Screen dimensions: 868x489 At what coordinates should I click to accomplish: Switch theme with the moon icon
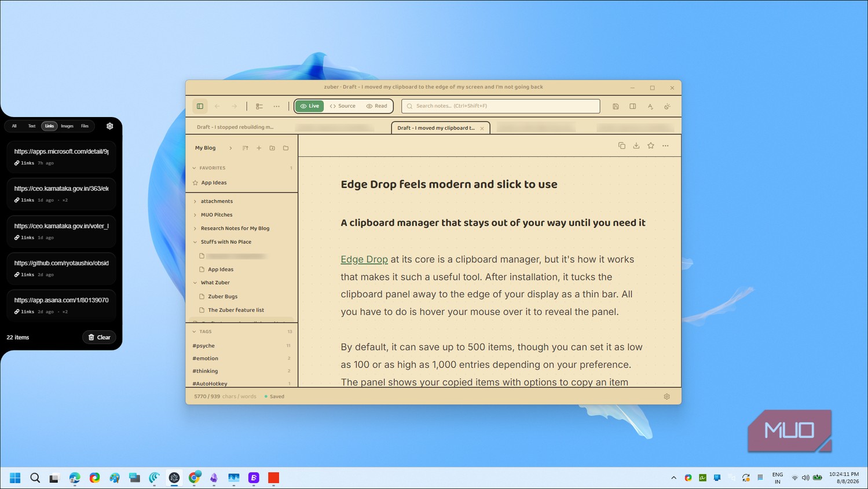[x=667, y=107]
